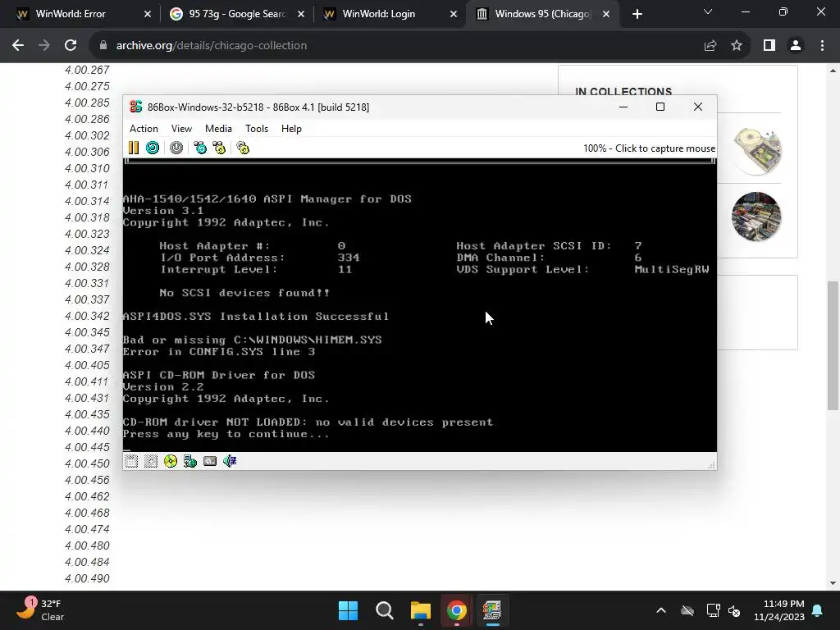Click the ACPI shutdown power icon

[x=176, y=148]
